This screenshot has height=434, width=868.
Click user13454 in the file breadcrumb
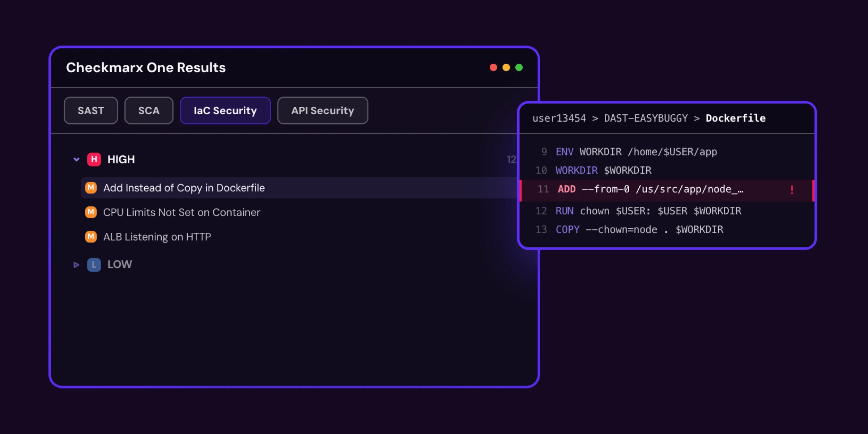point(559,118)
